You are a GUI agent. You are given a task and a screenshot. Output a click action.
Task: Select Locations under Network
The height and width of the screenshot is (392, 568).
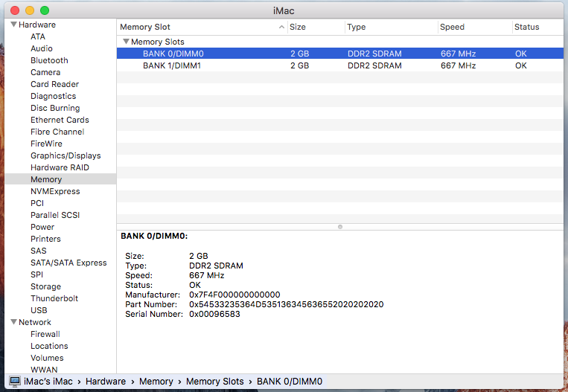(49, 346)
